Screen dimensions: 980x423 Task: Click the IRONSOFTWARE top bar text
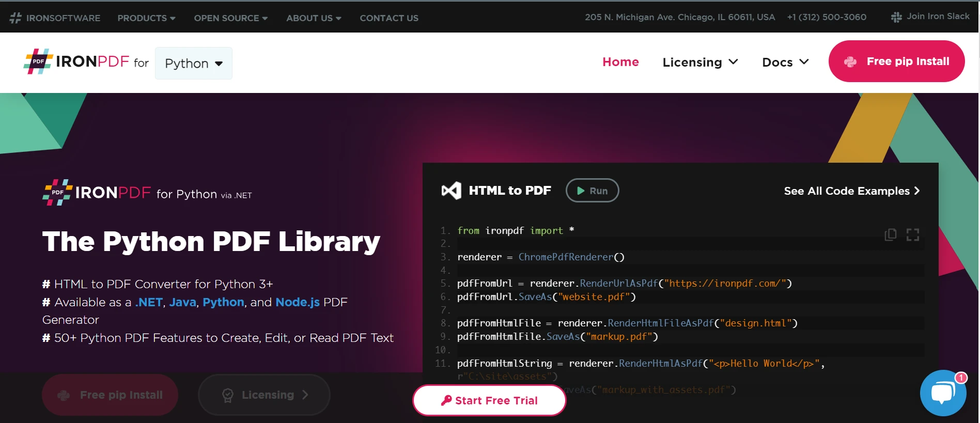coord(63,18)
